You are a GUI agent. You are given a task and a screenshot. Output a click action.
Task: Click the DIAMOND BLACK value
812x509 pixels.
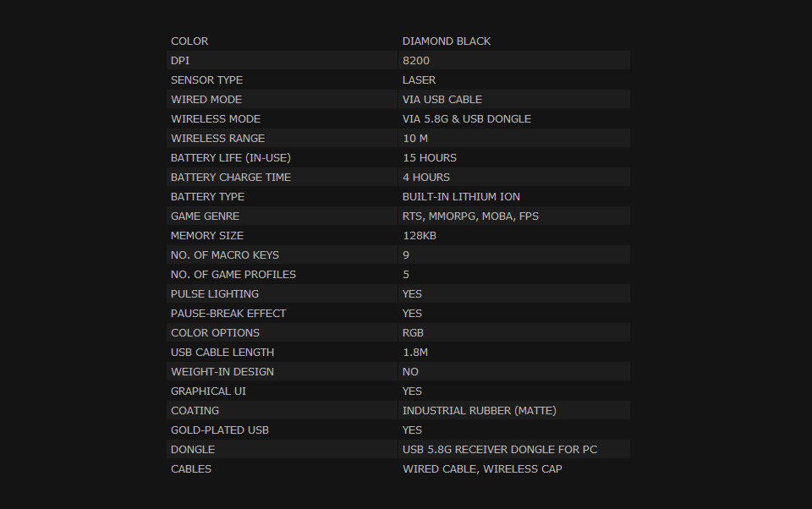click(447, 41)
